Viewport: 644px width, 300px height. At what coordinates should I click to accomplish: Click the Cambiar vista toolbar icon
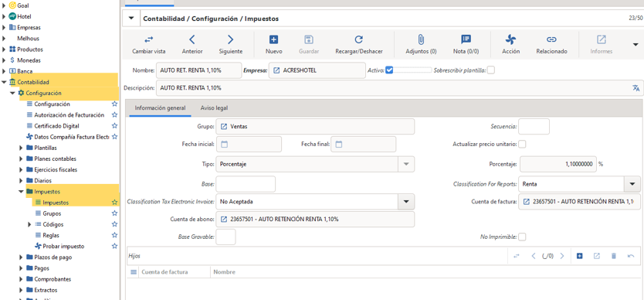(x=149, y=39)
